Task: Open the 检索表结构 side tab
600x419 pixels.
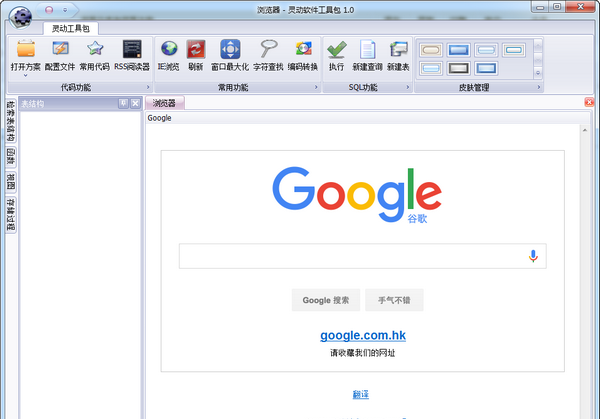Action: [11, 121]
